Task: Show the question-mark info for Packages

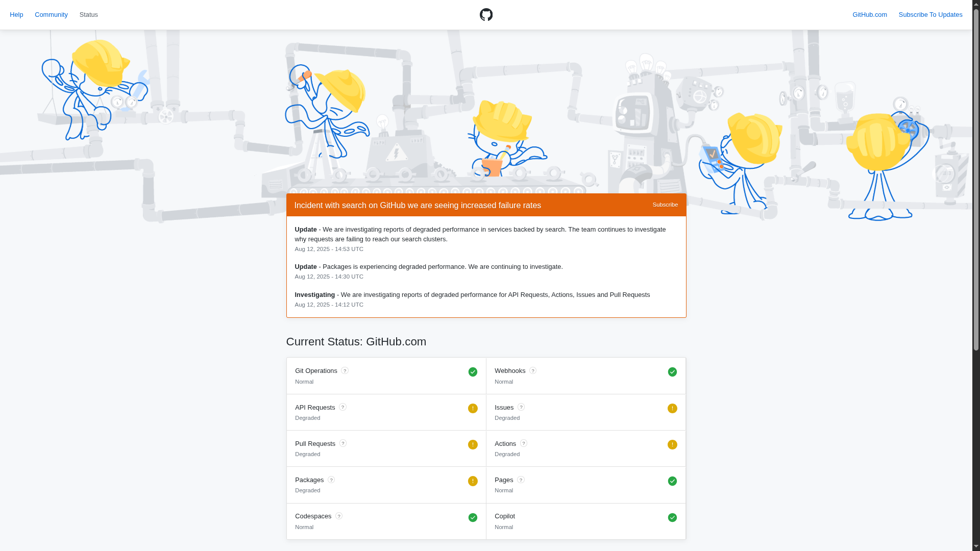Action: [331, 480]
